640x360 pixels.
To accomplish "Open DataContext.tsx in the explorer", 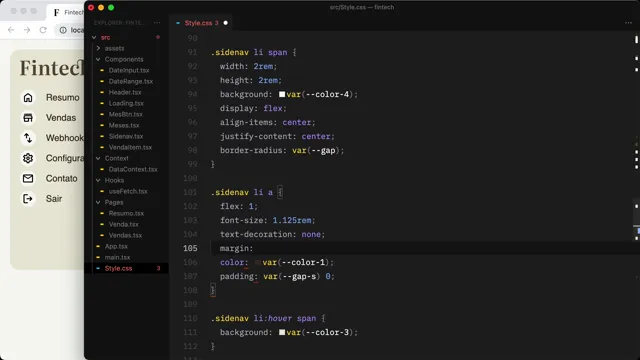I will tap(133, 169).
